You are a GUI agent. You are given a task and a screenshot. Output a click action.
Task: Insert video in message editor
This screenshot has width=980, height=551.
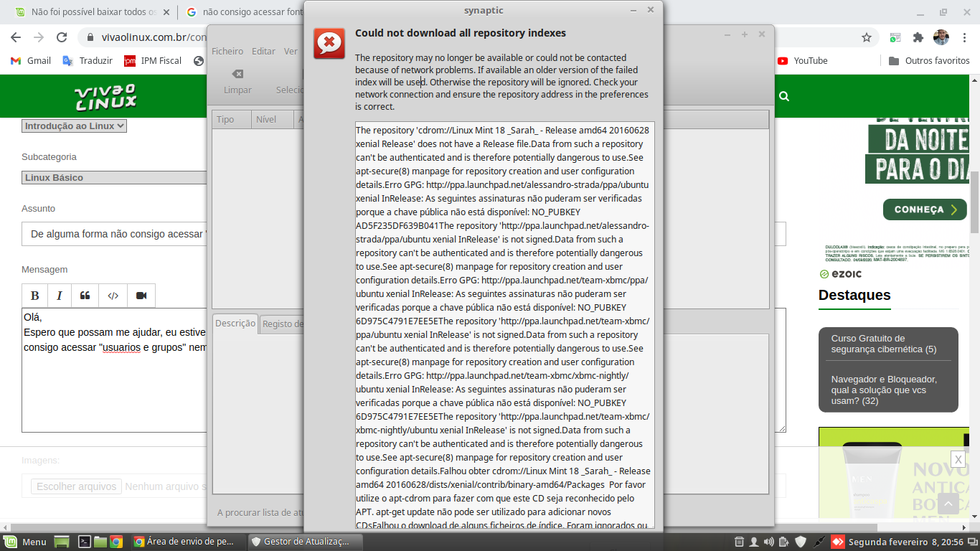[141, 296]
